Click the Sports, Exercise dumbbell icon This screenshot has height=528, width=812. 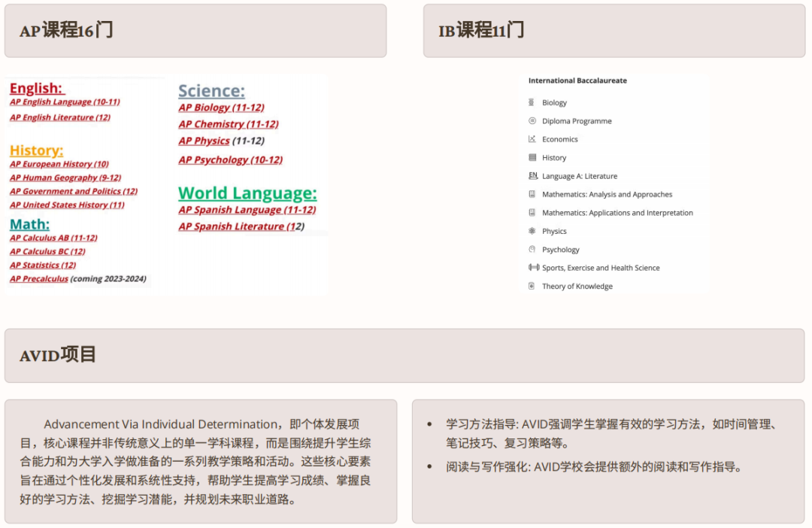tap(533, 267)
